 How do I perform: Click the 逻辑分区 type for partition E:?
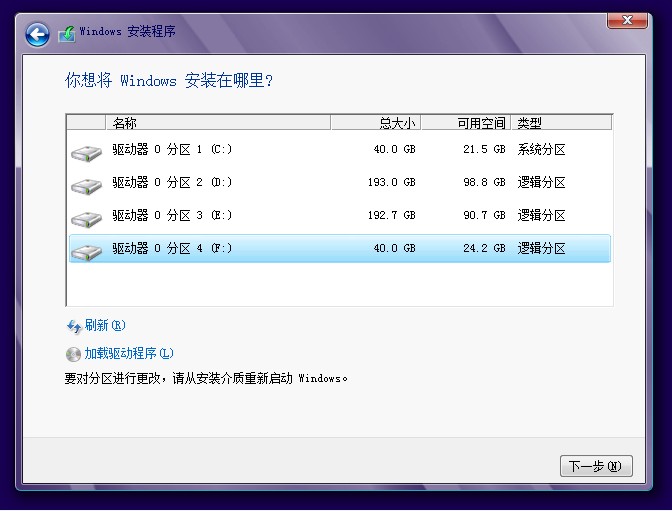coord(541,216)
